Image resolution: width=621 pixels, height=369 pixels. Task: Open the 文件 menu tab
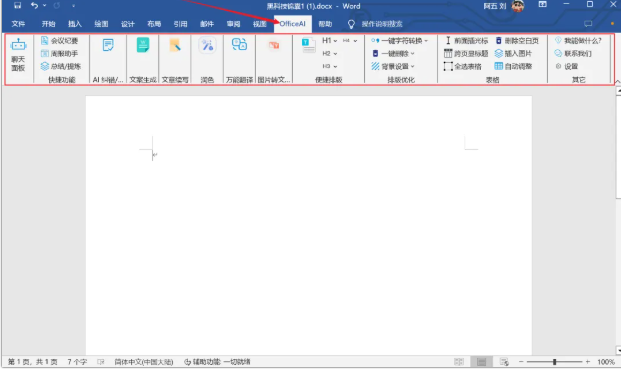click(x=18, y=24)
